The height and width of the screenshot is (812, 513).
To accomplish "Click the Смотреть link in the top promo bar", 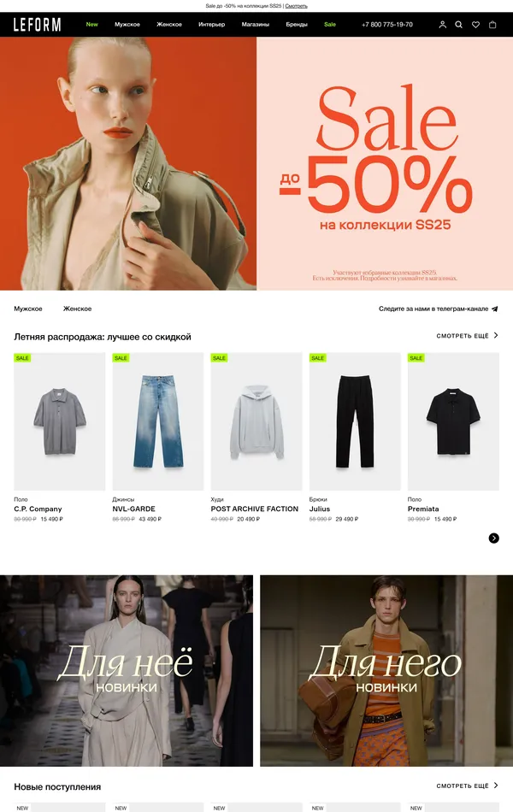I will click(297, 6).
